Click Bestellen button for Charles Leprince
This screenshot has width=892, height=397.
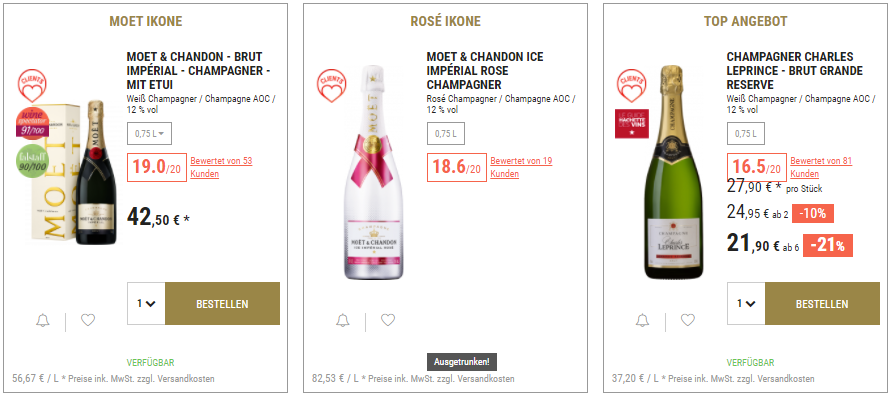[x=822, y=304]
